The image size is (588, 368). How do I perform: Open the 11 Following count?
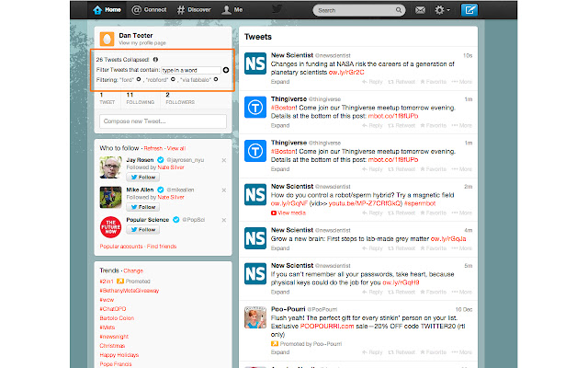[x=140, y=98]
